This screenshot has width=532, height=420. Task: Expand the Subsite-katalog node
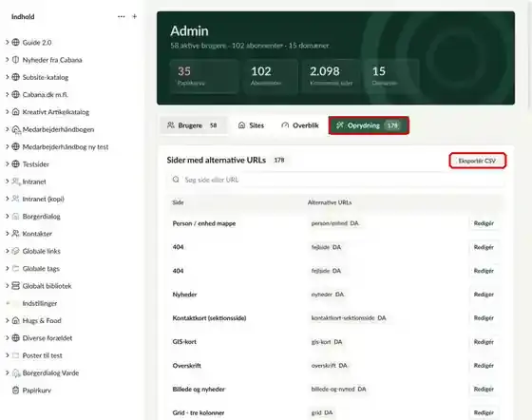point(8,77)
